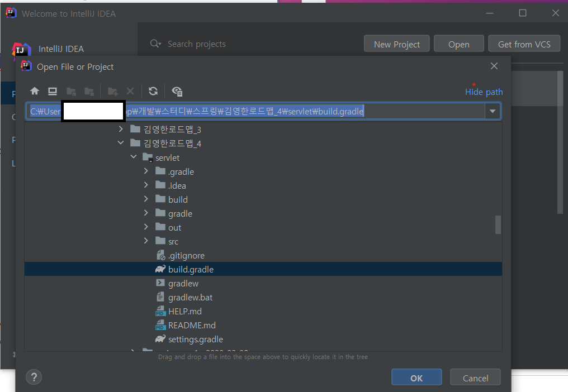Image resolution: width=568 pixels, height=392 pixels.
Task: Click the Desktop directory toolbar icon
Action: (x=53, y=91)
